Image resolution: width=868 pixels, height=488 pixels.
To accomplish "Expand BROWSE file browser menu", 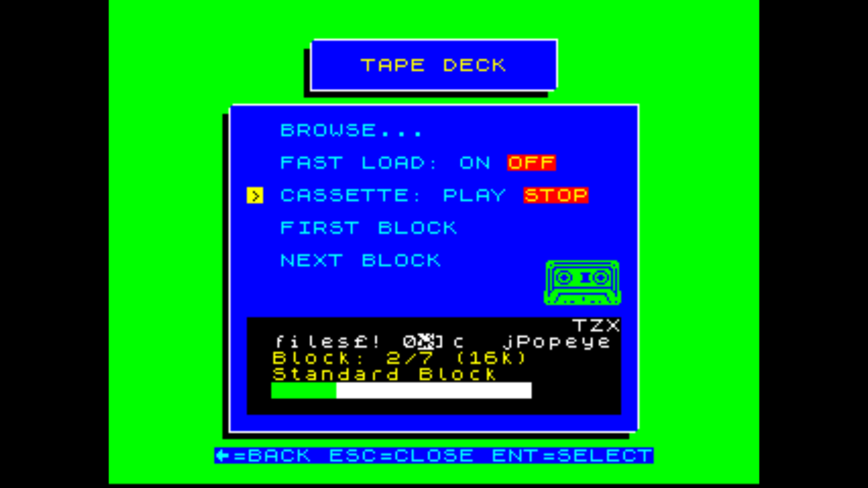I will pyautogui.click(x=352, y=131).
